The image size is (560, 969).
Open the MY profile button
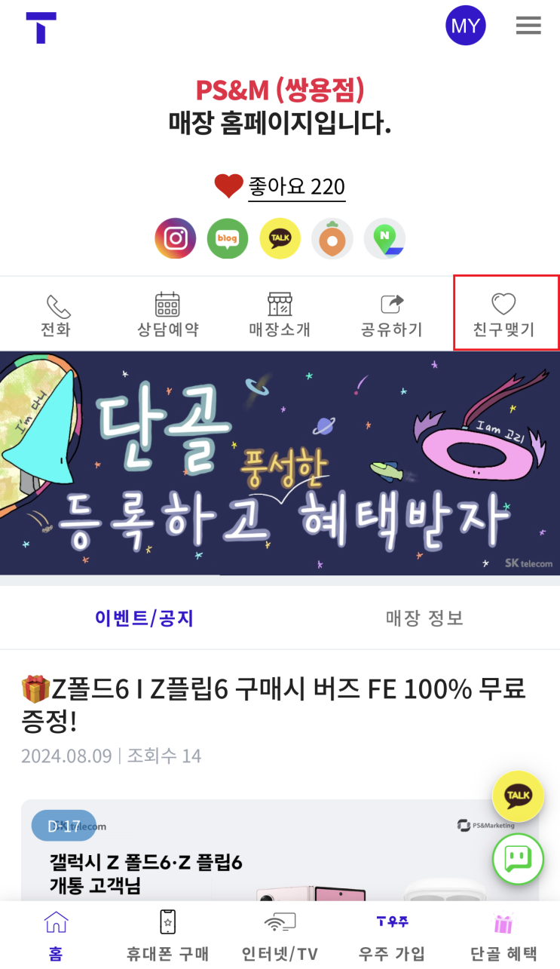point(465,26)
